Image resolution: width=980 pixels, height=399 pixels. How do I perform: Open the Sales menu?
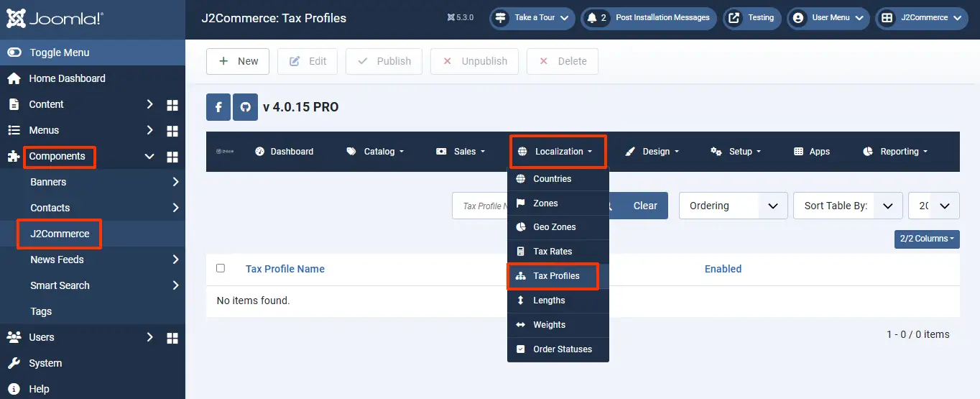(x=461, y=152)
